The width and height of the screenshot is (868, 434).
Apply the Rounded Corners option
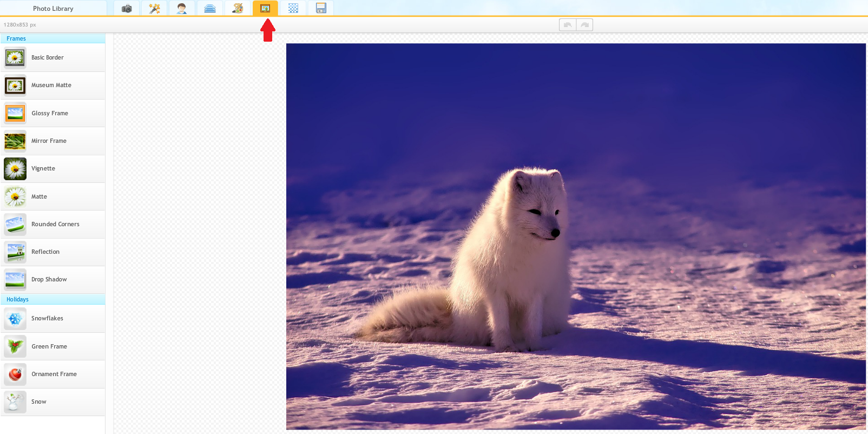coord(52,224)
